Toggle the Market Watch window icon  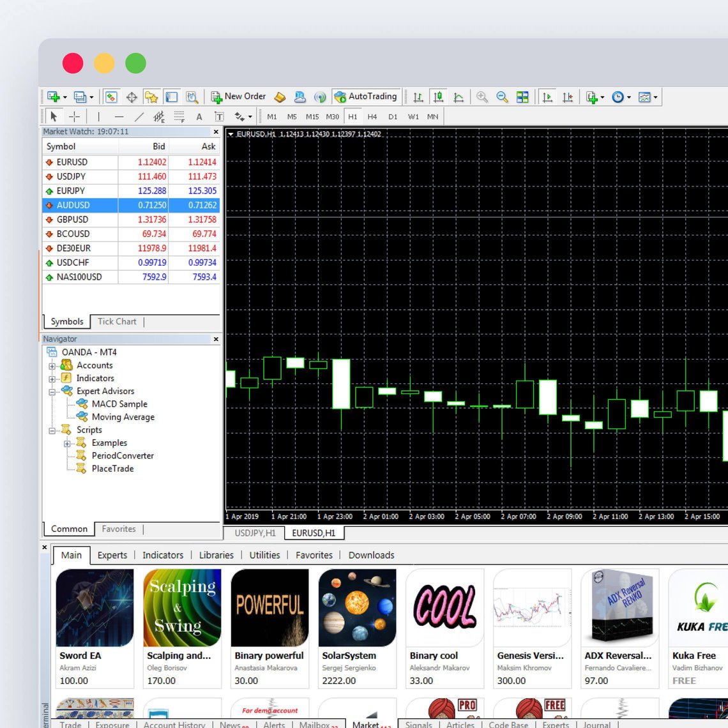[111, 97]
